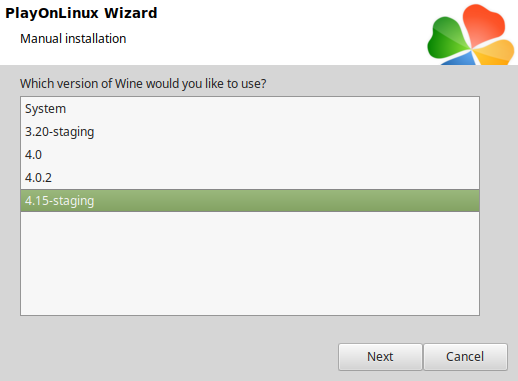Click the green leaf of the logo

pyautogui.click(x=447, y=40)
